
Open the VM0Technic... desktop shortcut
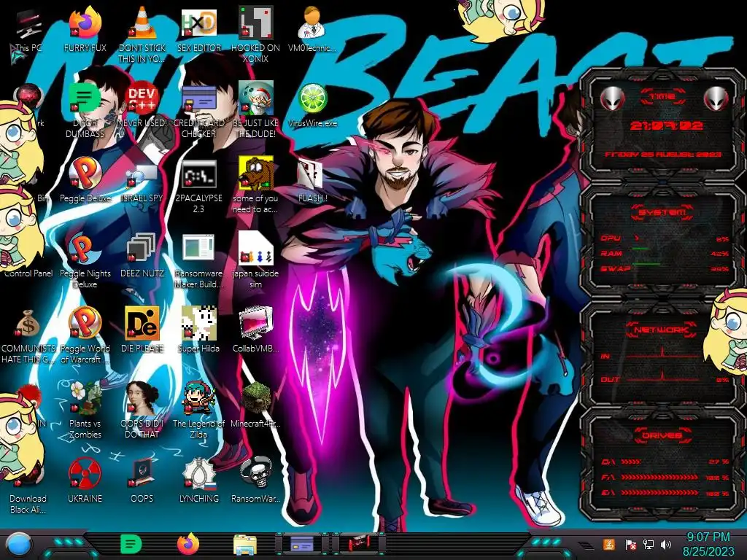click(312, 31)
